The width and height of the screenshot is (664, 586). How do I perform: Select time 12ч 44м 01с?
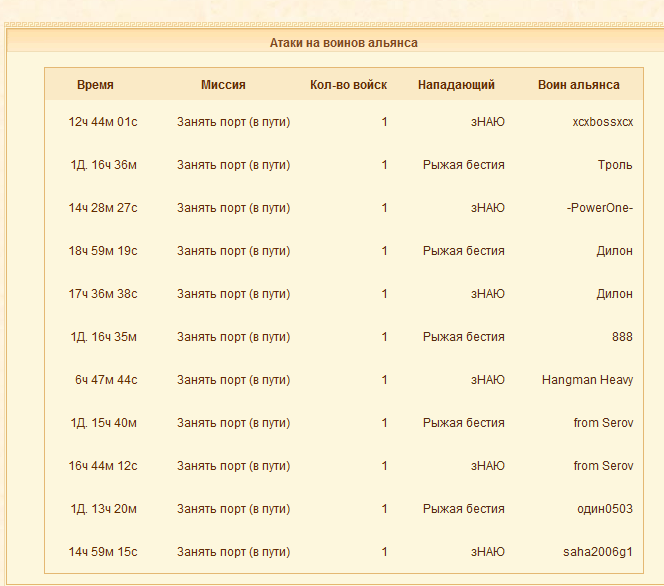(103, 122)
